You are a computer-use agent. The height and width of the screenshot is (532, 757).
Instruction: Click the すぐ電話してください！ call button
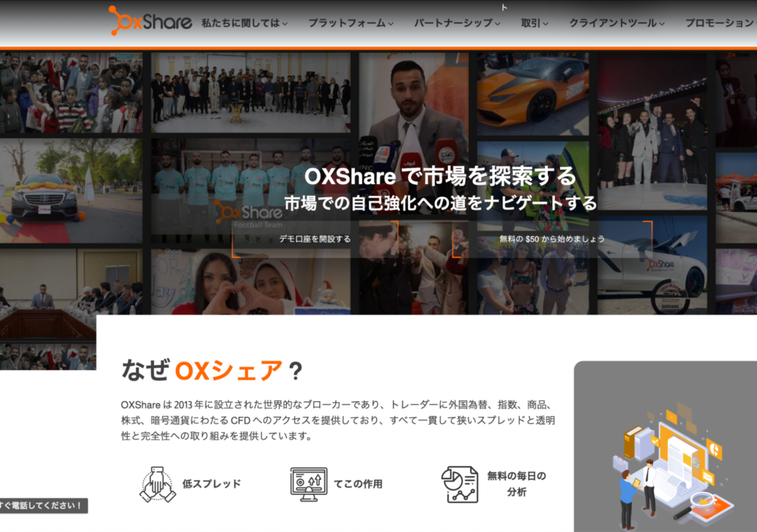tap(42, 505)
